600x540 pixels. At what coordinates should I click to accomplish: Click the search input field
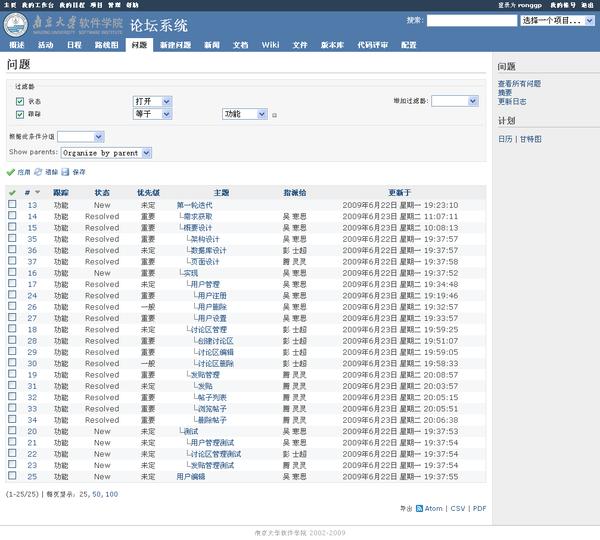[472, 20]
